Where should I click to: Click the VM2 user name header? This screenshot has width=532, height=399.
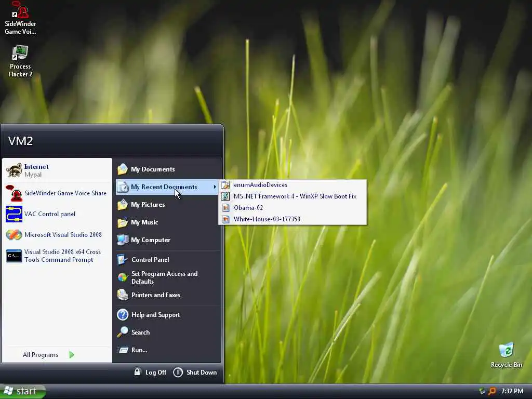tap(20, 141)
